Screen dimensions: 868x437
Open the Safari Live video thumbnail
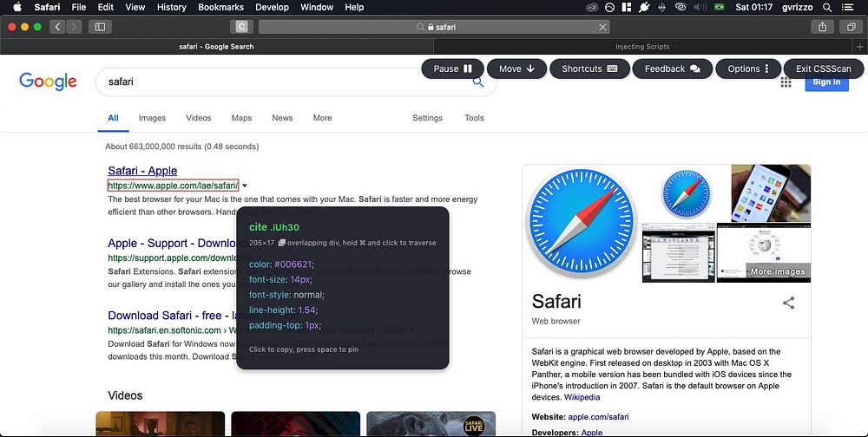pos(431,424)
